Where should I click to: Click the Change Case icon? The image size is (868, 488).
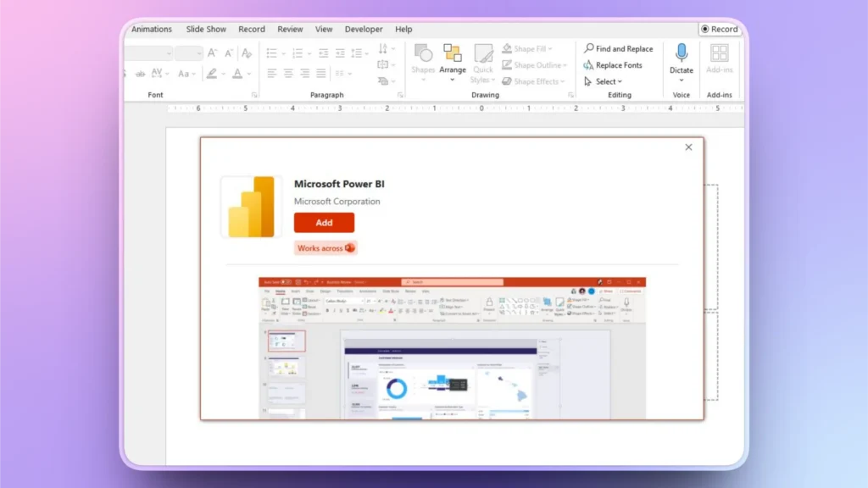pyautogui.click(x=185, y=73)
